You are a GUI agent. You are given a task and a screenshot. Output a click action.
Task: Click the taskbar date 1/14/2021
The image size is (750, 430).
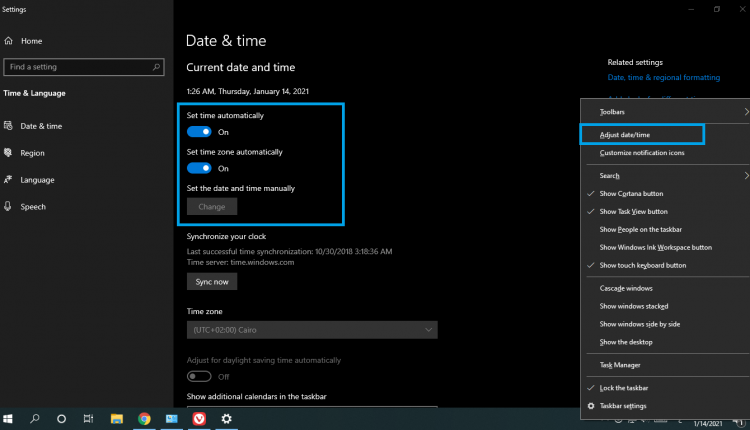coord(708,424)
